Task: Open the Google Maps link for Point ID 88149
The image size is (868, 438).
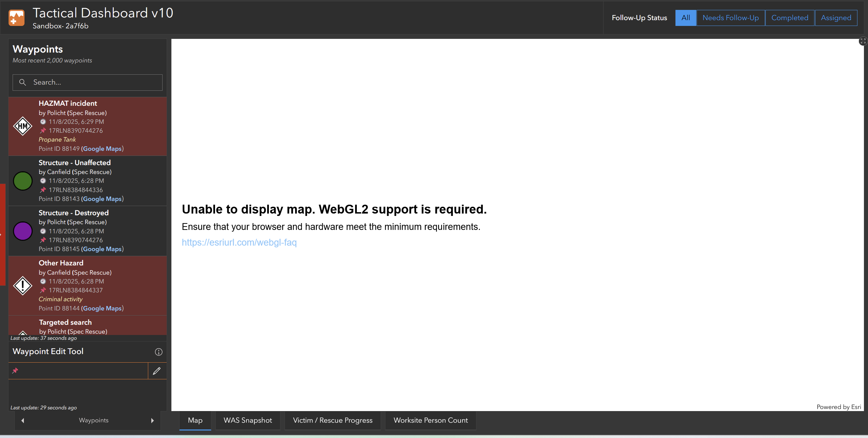Action: (x=102, y=149)
